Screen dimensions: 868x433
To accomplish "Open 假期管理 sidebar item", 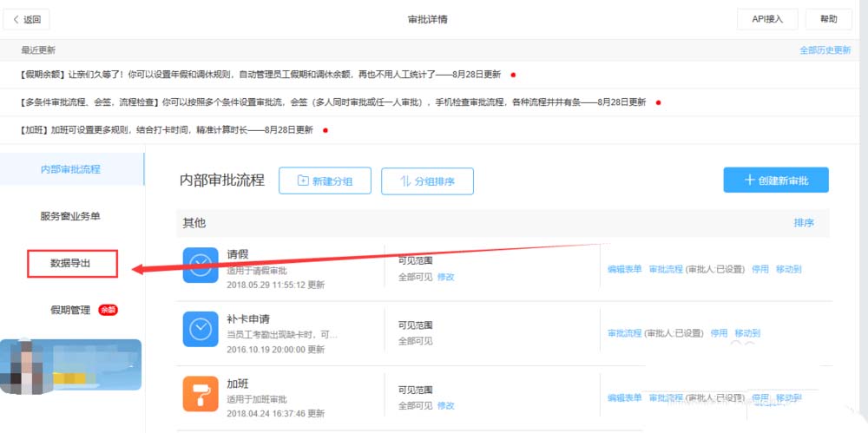I will (x=69, y=310).
